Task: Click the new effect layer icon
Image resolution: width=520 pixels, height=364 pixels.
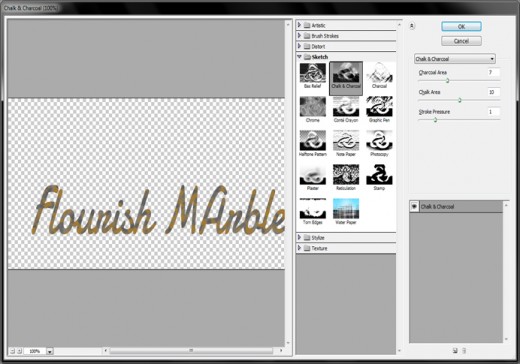Action: pos(455,350)
